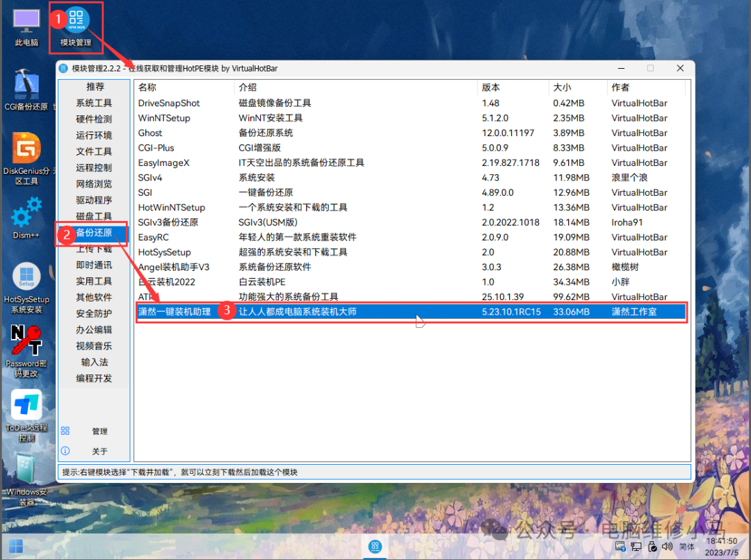This screenshot has width=751, height=560.
Task: Select the HotSysSetup module row
Action: click(x=412, y=252)
